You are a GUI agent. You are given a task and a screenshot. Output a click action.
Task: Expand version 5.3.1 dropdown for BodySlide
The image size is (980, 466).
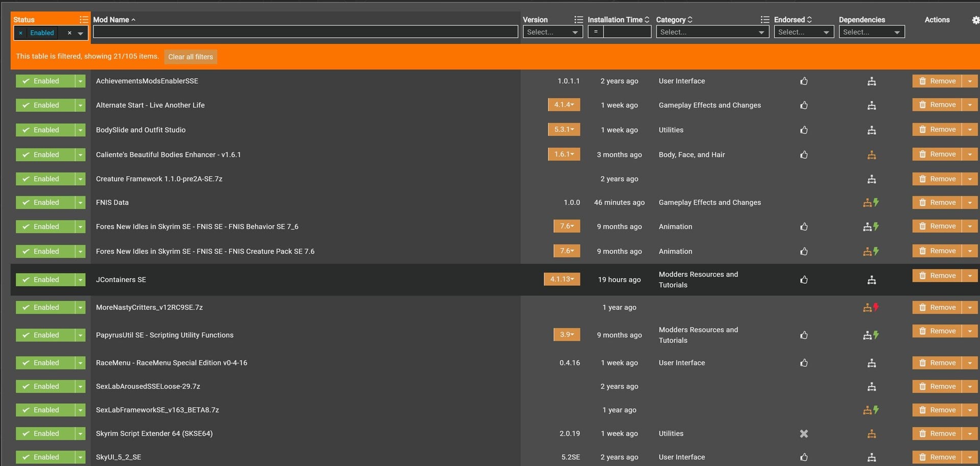pos(564,130)
